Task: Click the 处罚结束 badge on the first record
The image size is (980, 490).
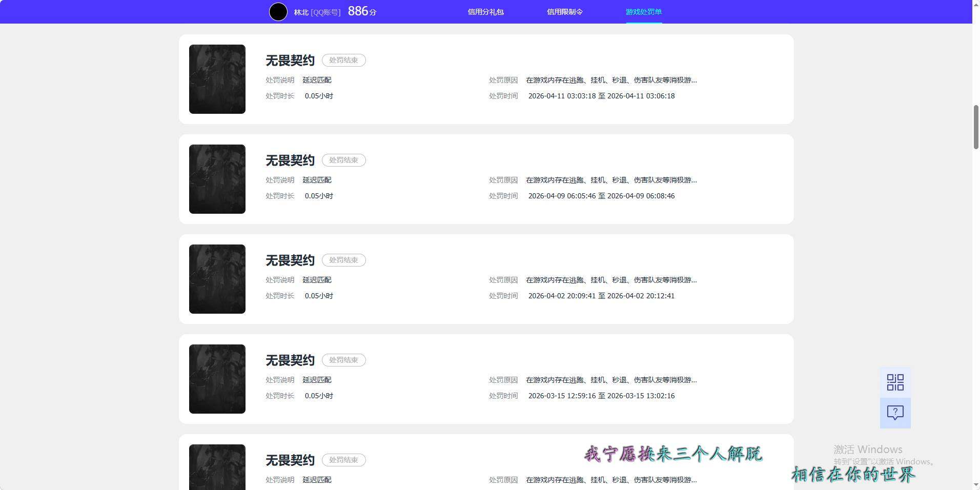Action: (x=343, y=60)
